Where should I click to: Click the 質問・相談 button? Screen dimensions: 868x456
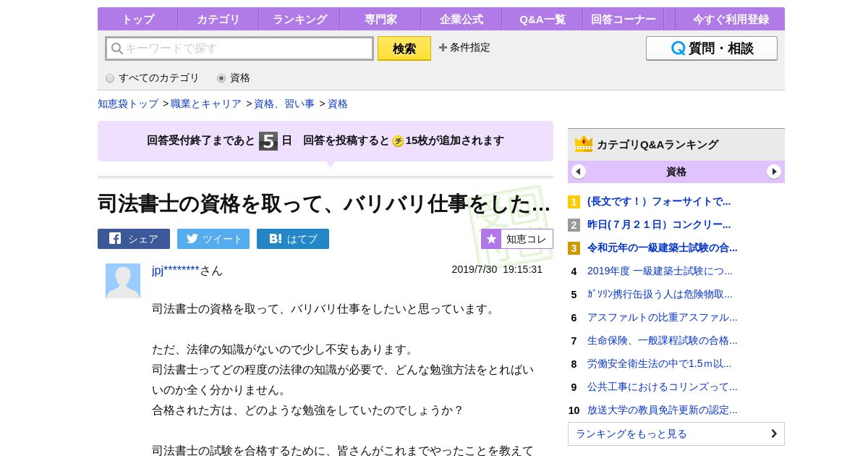[x=712, y=48]
